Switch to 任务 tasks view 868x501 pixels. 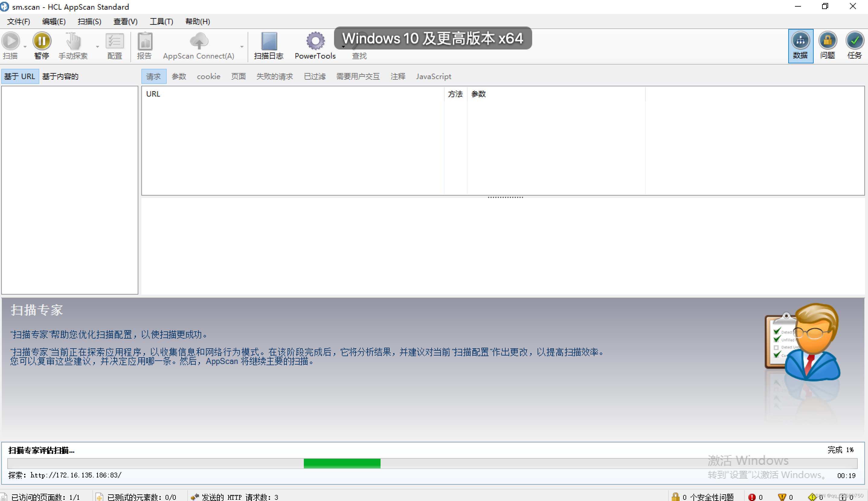[x=854, y=46]
